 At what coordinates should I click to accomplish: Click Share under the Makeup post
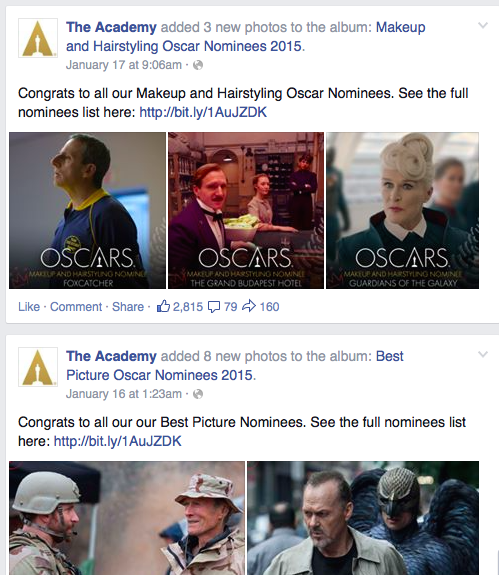[x=128, y=307]
